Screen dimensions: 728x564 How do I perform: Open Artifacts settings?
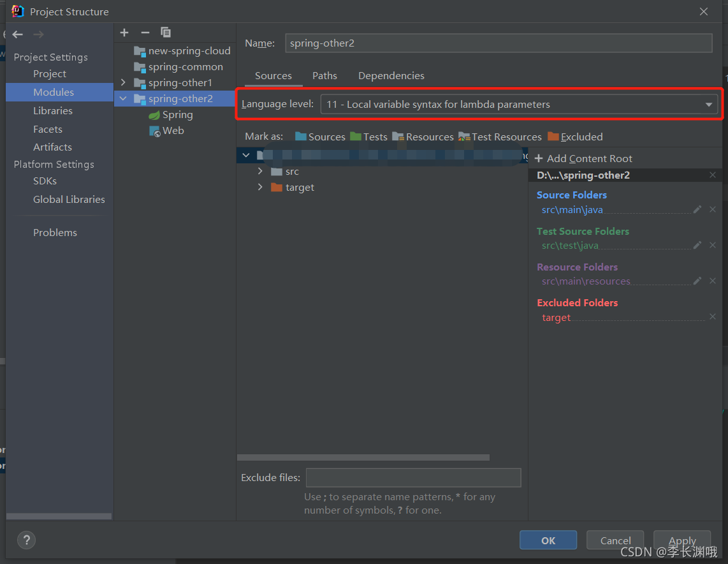point(52,147)
